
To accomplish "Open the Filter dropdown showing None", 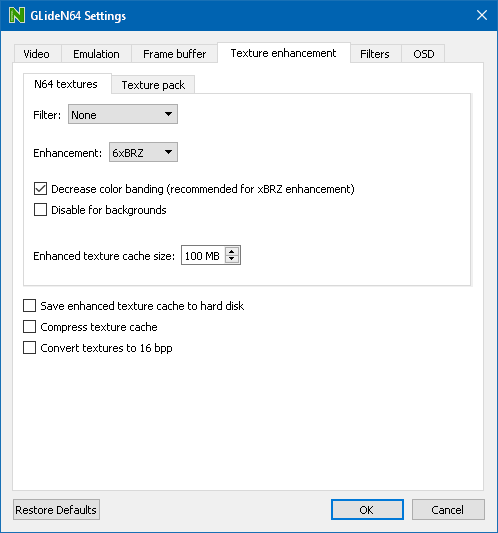I will [x=123, y=115].
